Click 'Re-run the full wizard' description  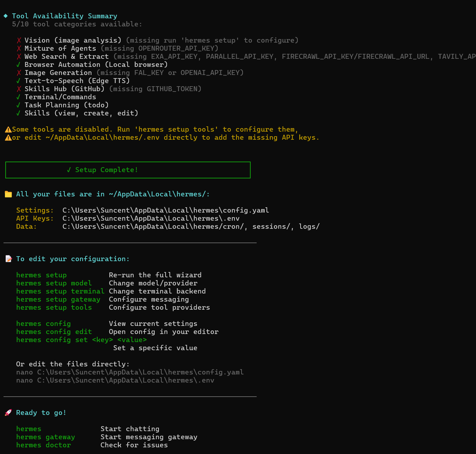tap(155, 275)
